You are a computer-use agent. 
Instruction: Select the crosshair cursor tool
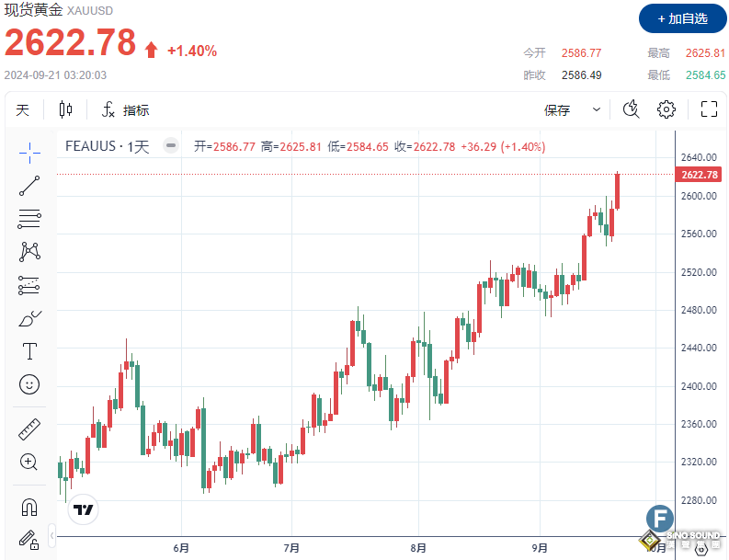point(29,151)
